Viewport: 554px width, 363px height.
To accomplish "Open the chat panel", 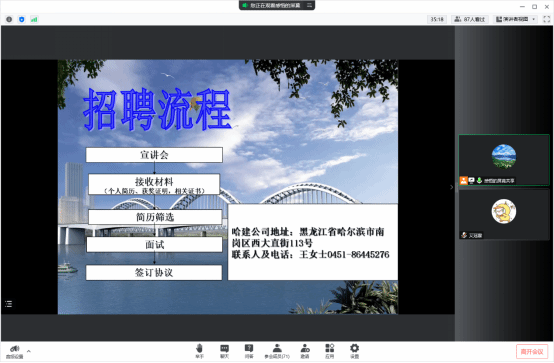I will [x=224, y=351].
